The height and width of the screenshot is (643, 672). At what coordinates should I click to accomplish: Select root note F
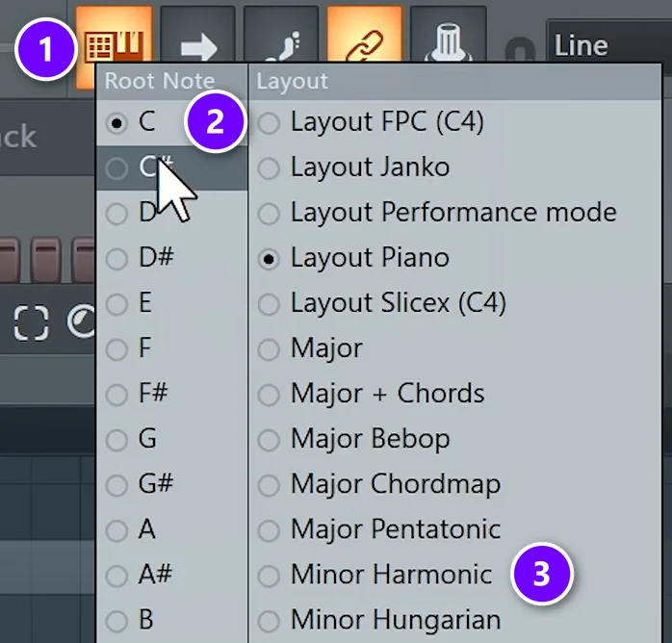172,348
